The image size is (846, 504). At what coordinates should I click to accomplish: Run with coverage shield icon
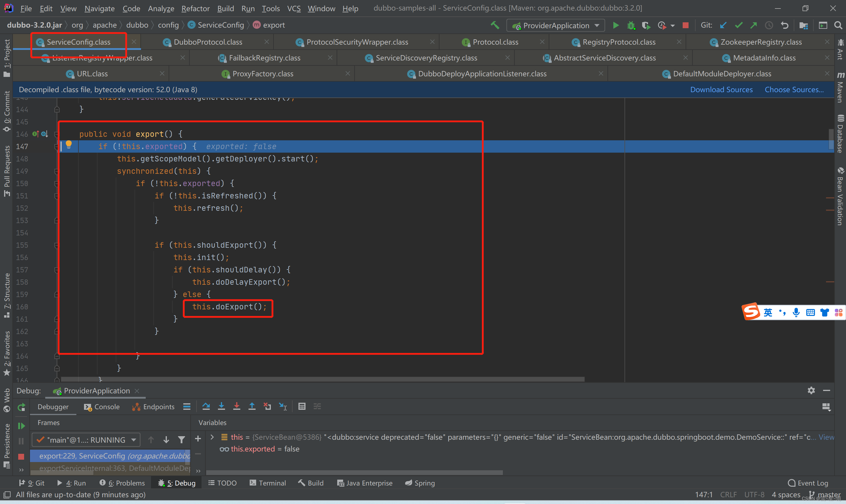pyautogui.click(x=646, y=26)
